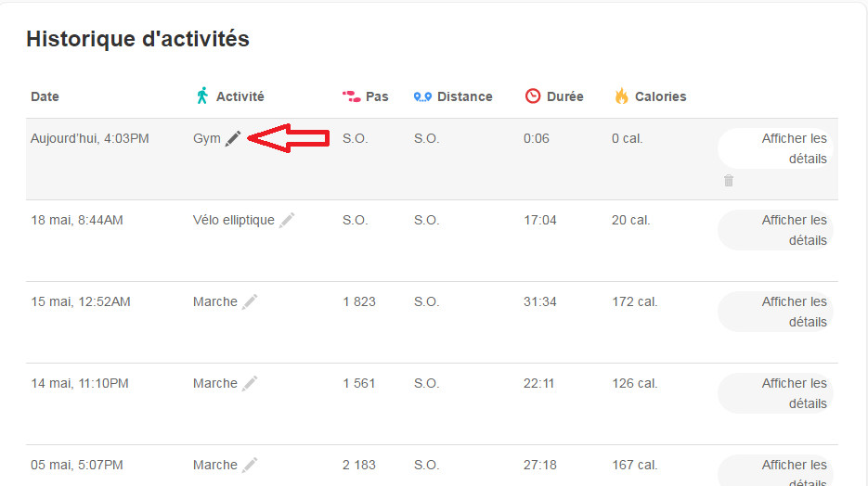Edit the 15 mai Marche activity name
The width and height of the screenshot is (868, 486).
point(250,301)
